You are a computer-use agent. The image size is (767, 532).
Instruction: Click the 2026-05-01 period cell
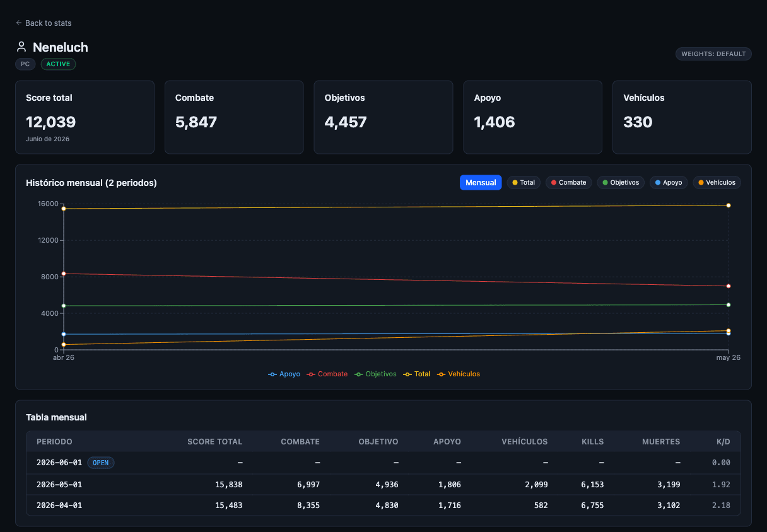click(59, 485)
